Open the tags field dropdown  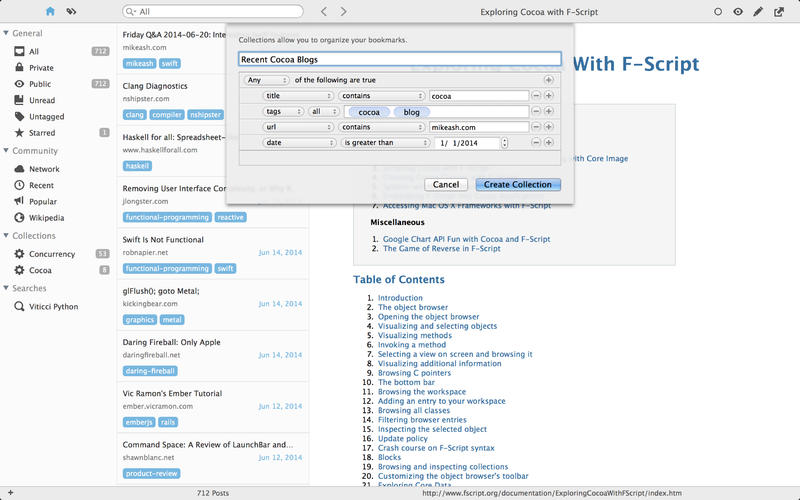click(x=283, y=111)
